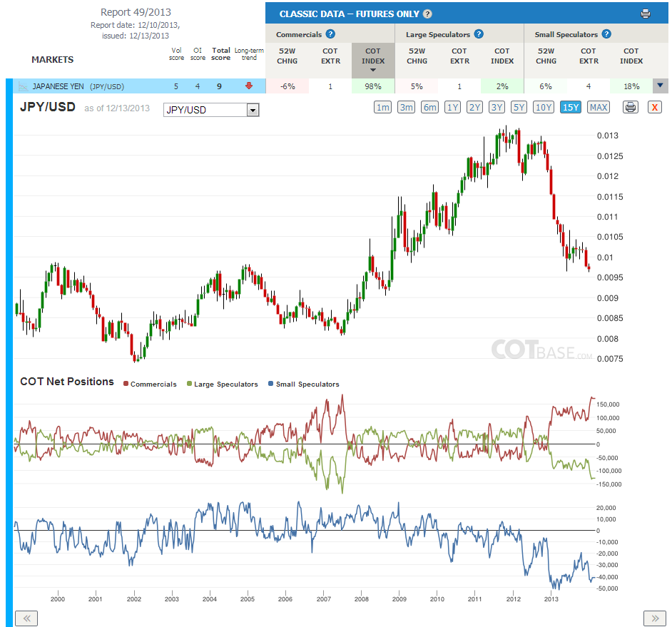The height and width of the screenshot is (627, 672).
Task: Sort by Commercials COT INDEX column
Action: 373,60
